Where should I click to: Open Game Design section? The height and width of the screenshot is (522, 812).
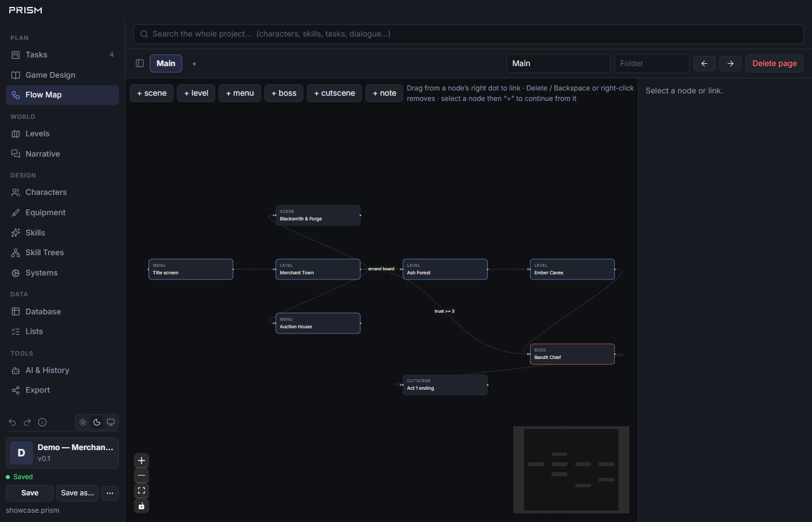(62, 75)
